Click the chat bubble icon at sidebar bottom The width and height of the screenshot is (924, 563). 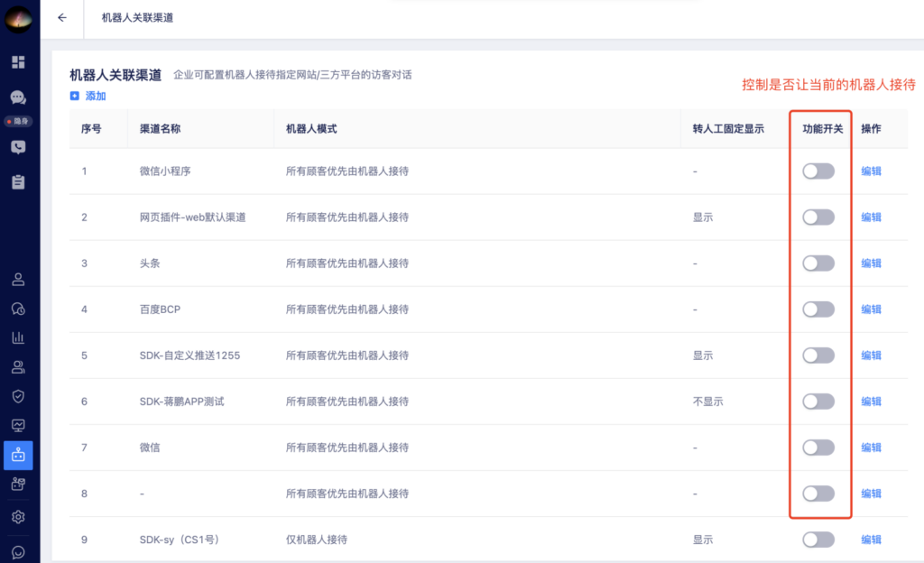click(18, 552)
